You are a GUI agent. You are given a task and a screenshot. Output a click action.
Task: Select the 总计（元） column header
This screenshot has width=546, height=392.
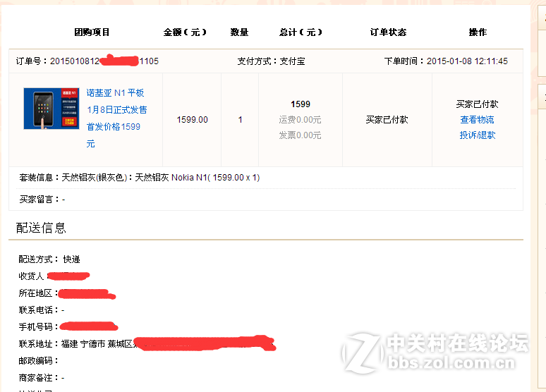(x=301, y=32)
